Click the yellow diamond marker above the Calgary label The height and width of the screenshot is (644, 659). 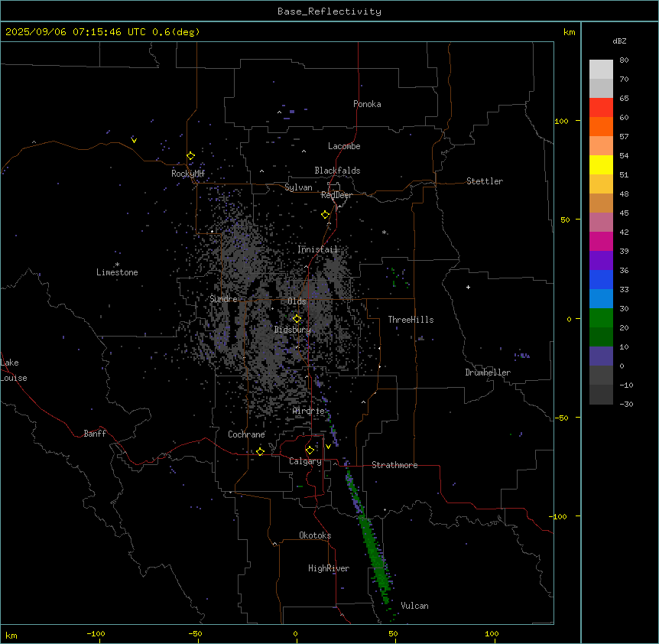pyautogui.click(x=310, y=450)
